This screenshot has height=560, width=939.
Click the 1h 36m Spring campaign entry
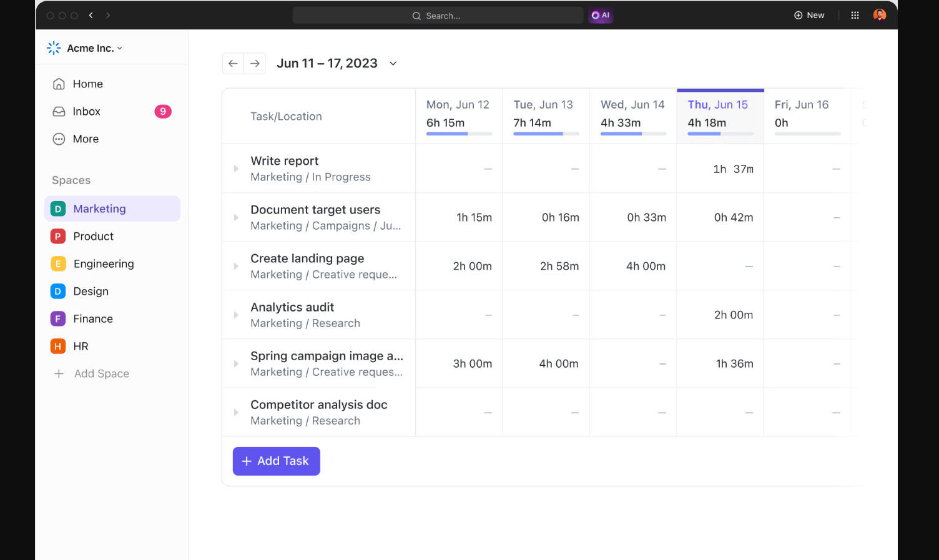735,363
